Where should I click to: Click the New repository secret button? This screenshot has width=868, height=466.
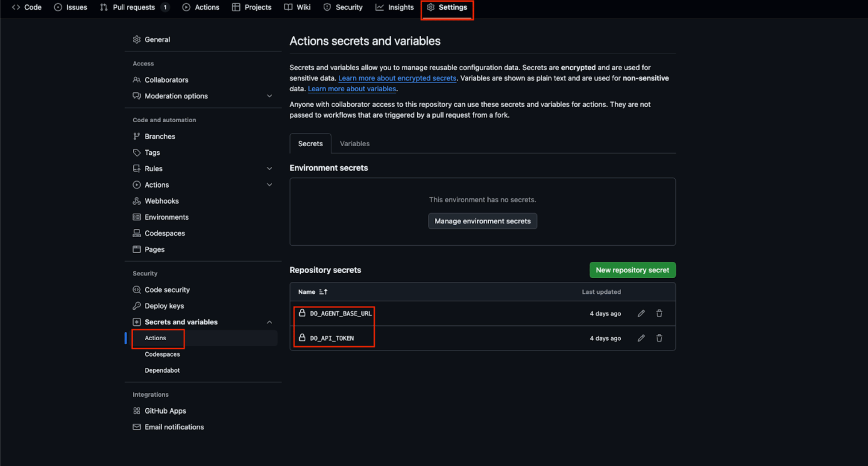pyautogui.click(x=633, y=270)
